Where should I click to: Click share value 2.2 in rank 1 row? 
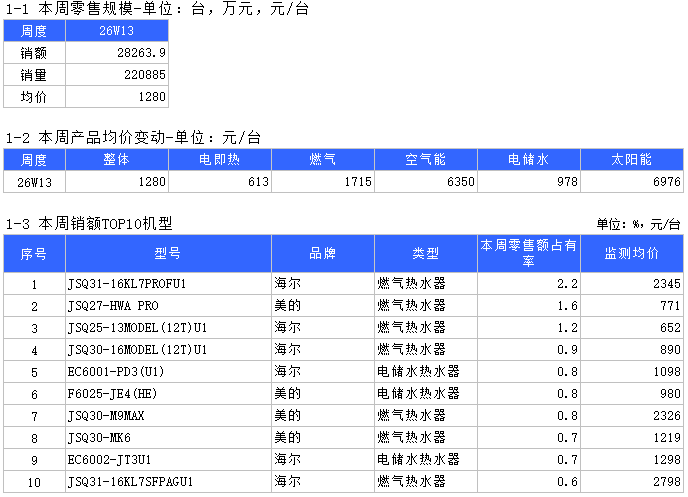click(x=567, y=284)
